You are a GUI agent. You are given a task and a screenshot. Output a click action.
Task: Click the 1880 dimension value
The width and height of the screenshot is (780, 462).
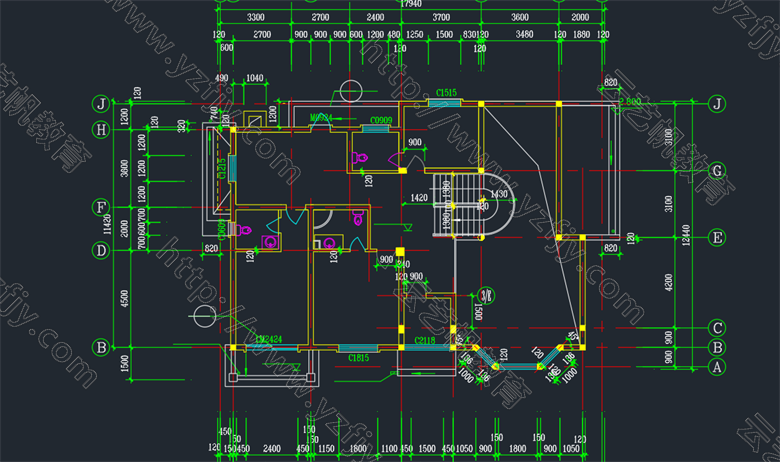tap(581, 34)
